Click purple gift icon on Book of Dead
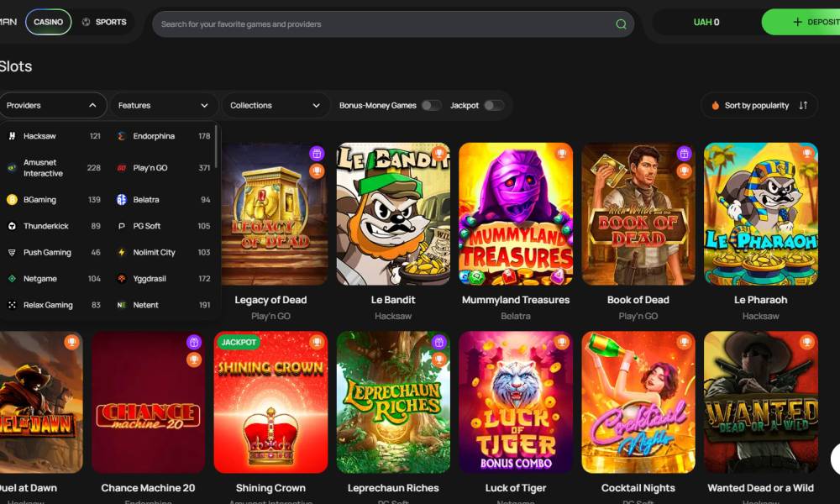The width and height of the screenshot is (840, 504). [684, 154]
